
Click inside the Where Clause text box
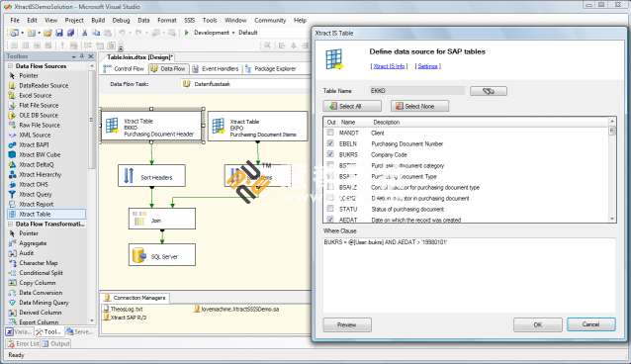[469, 275]
